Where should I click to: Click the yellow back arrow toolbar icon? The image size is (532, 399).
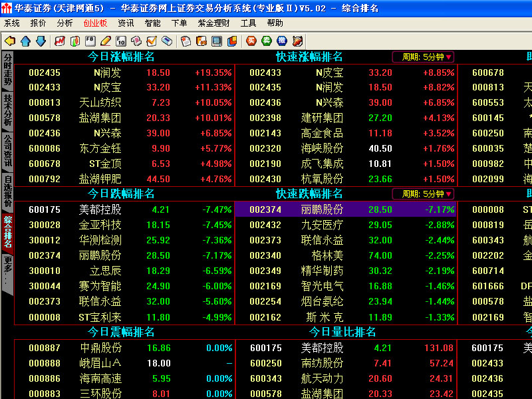coord(10,41)
